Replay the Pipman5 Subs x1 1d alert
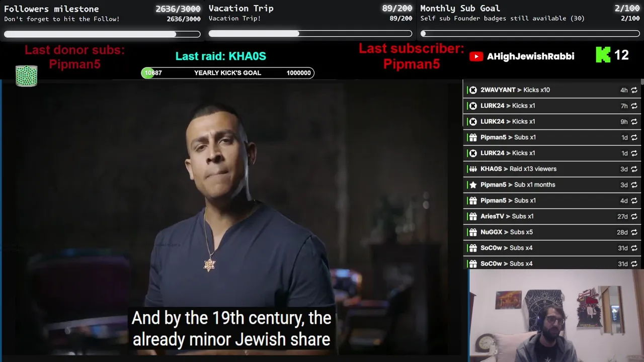This screenshot has height=362, width=644. pos(634,138)
